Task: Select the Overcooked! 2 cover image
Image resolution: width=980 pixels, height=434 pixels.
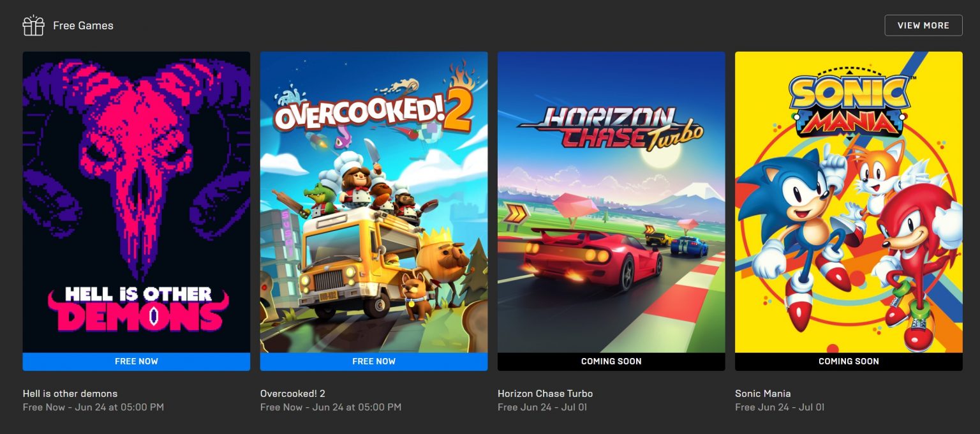Action: (x=374, y=202)
